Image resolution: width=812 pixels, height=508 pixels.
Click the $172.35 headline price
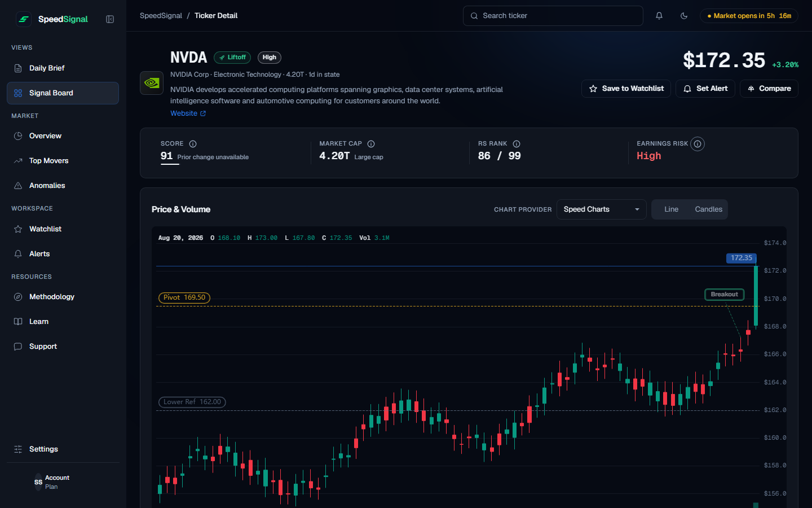[724, 60]
